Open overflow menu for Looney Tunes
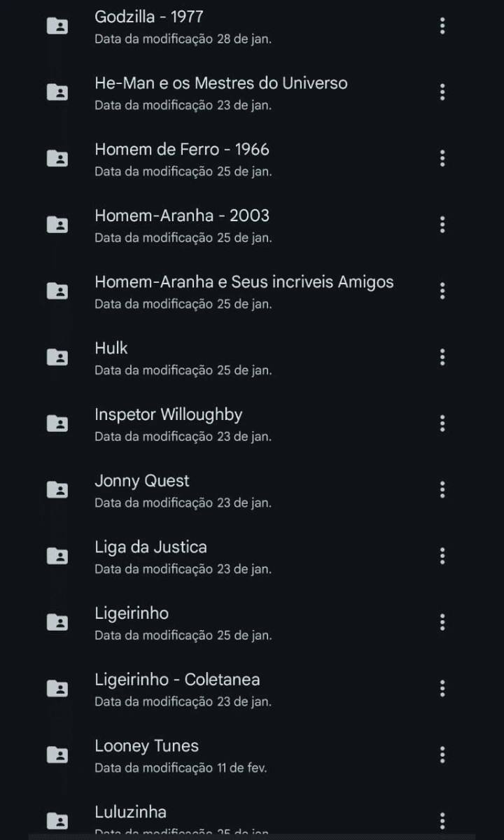This screenshot has width=504, height=840. click(x=442, y=755)
